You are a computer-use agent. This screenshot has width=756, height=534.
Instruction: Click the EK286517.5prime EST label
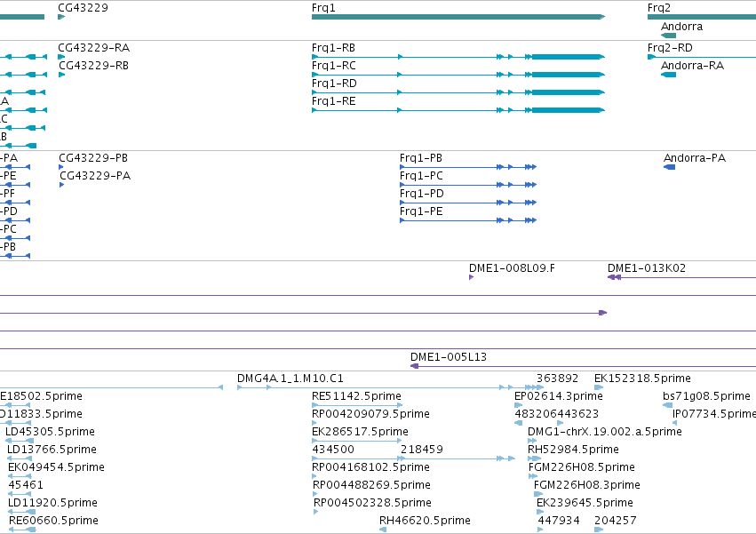(360, 432)
